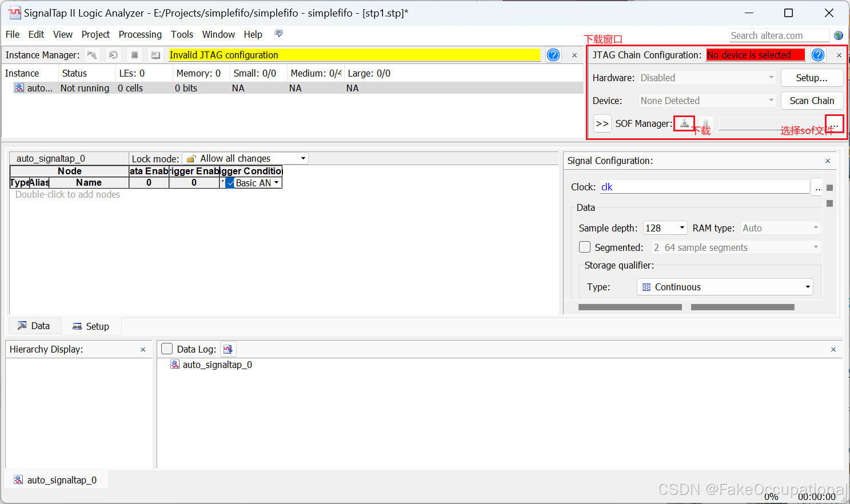Open the View menu

(63, 34)
